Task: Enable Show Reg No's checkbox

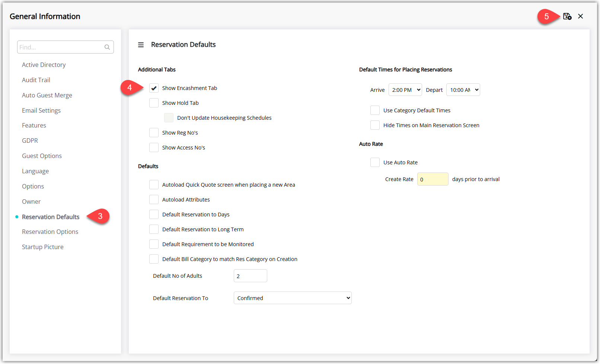Action: click(x=154, y=133)
